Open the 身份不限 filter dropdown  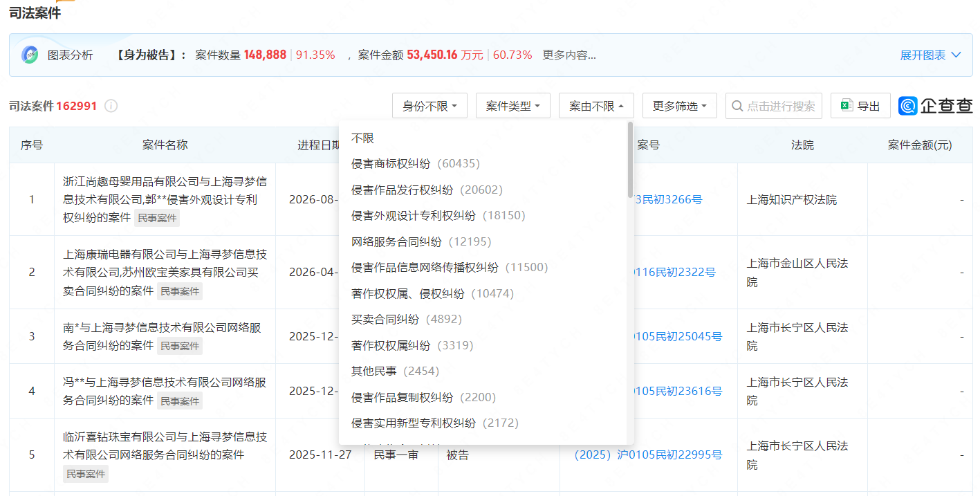429,106
